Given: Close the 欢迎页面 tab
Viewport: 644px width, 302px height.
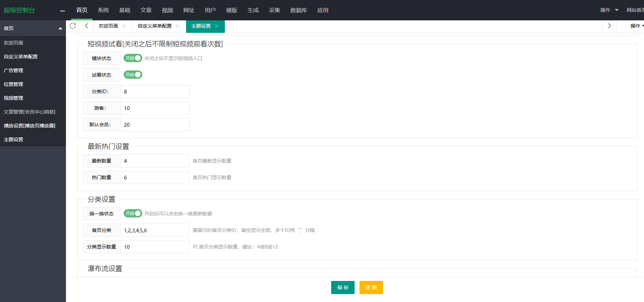Looking at the screenshot, I should pyautogui.click(x=124, y=26).
